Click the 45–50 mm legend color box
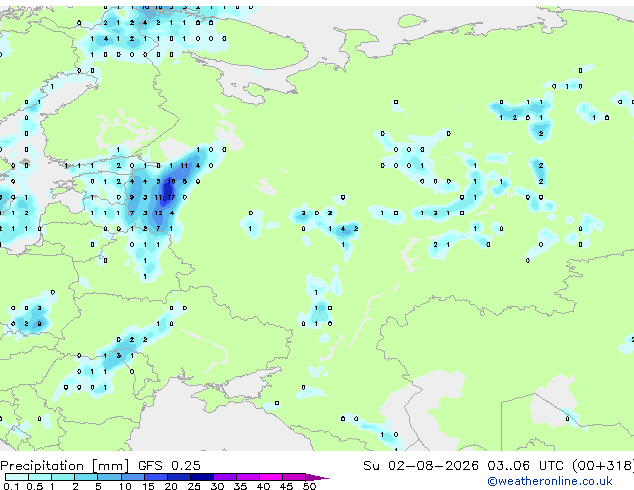 point(294,477)
